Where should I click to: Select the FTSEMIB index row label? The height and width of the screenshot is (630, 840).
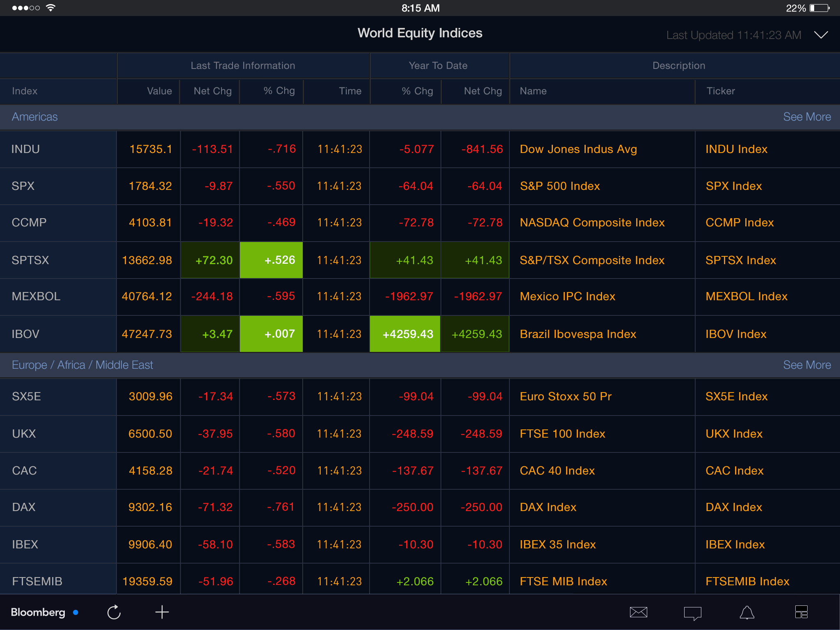[37, 582]
